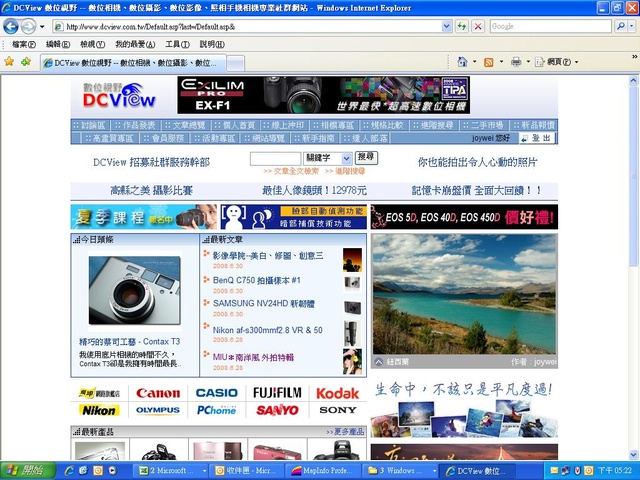Screen dimensions: 640x480
Task: Click the 搜尋 search button
Action: (x=366, y=157)
